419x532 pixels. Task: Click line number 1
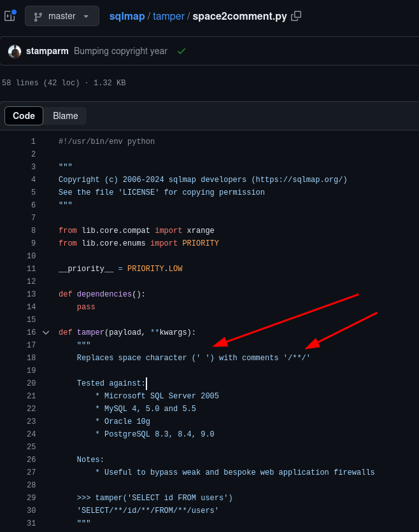coord(33,141)
